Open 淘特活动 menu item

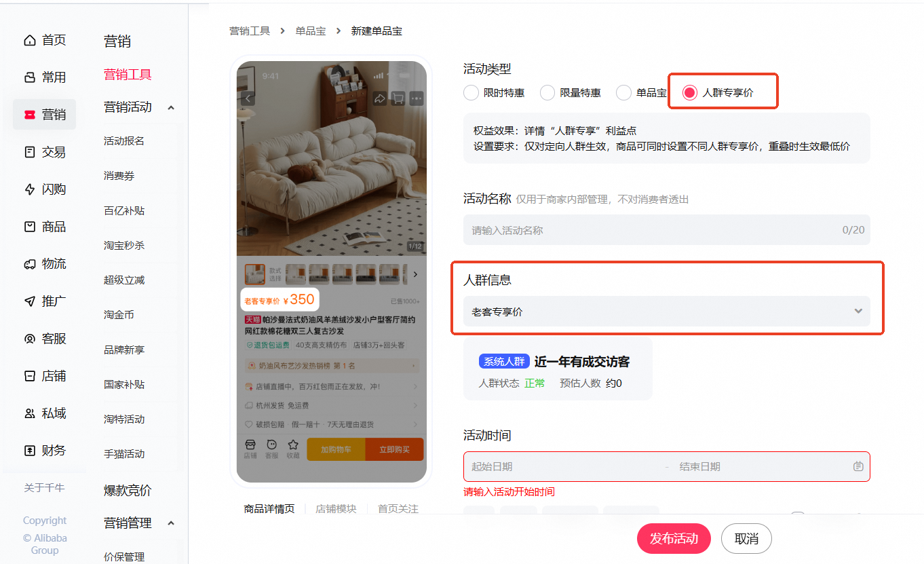[x=124, y=419]
